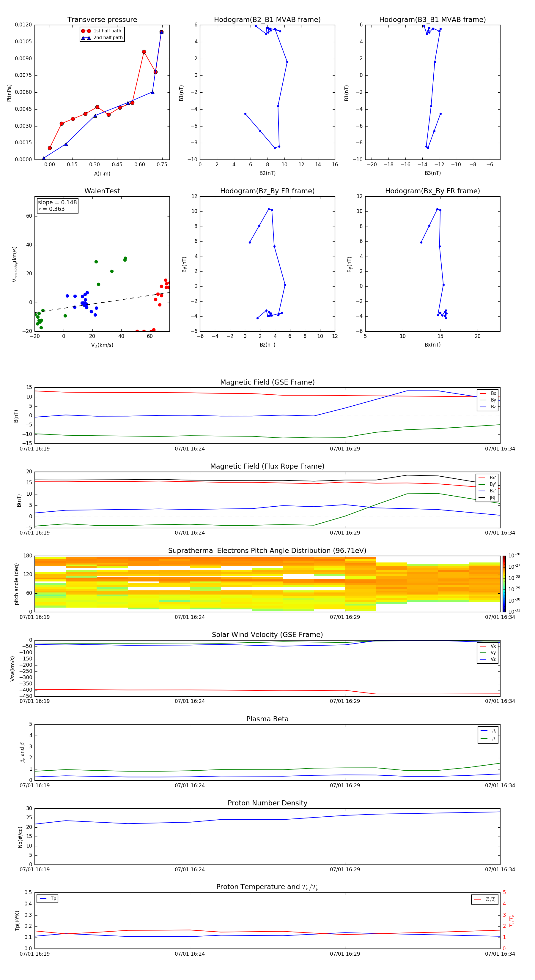Click 'Hodogram(Bz_By FR frame)' title
535x980 pixels.
click(x=267, y=191)
